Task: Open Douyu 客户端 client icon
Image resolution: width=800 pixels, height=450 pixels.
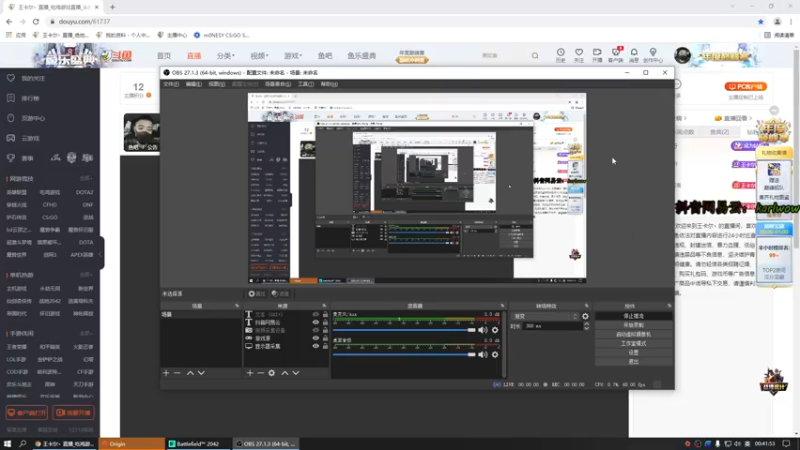Action: [x=615, y=55]
